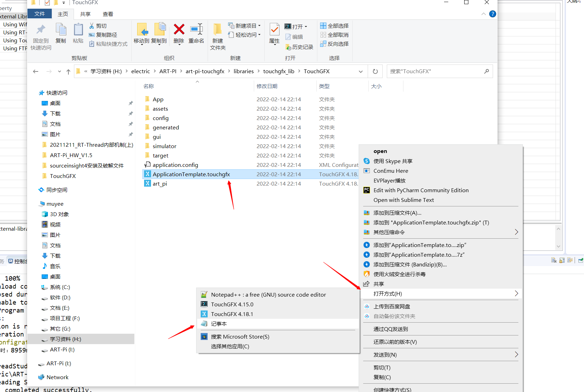This screenshot has height=392, width=584.
Task: Click Select none in ribbon
Action: tap(334, 35)
